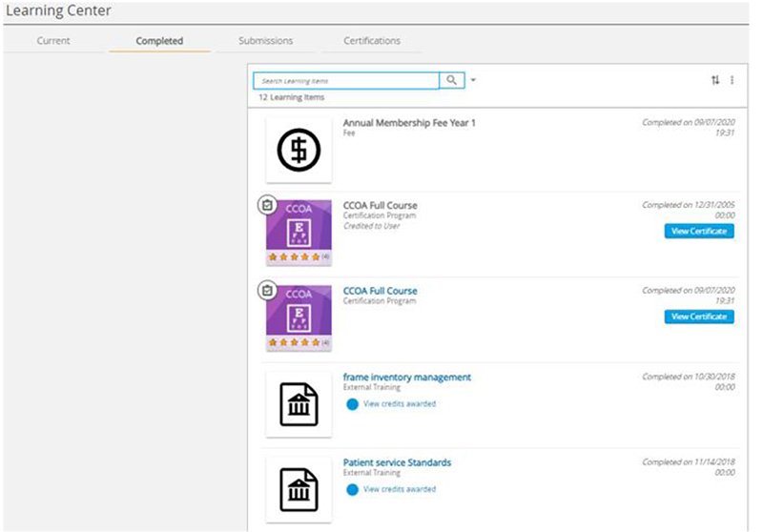Click the frame inventory management document icon

[x=299, y=404]
